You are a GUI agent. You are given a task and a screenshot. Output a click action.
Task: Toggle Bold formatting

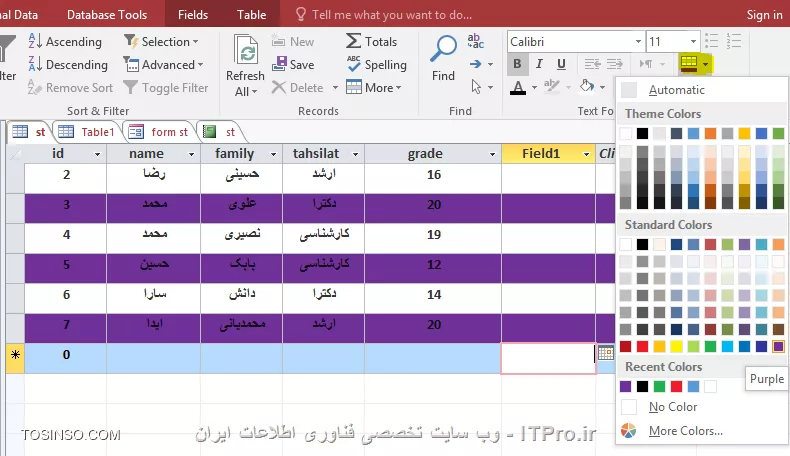pyautogui.click(x=517, y=64)
